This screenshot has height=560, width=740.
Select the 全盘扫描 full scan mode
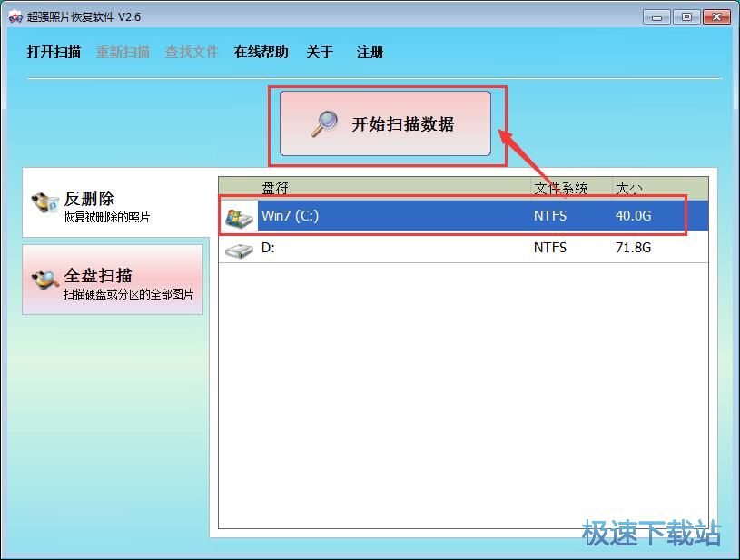click(x=113, y=280)
